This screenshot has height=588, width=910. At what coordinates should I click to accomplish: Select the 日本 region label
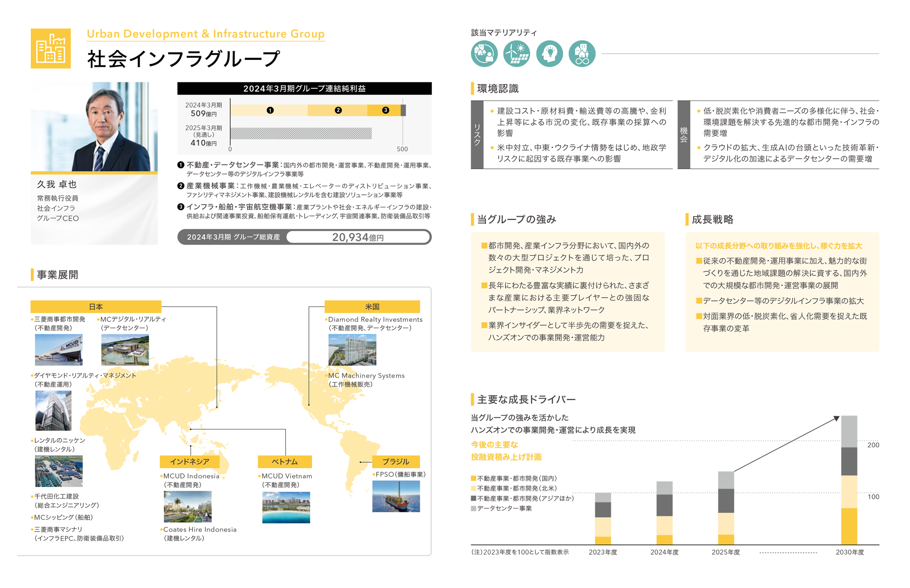[96, 307]
